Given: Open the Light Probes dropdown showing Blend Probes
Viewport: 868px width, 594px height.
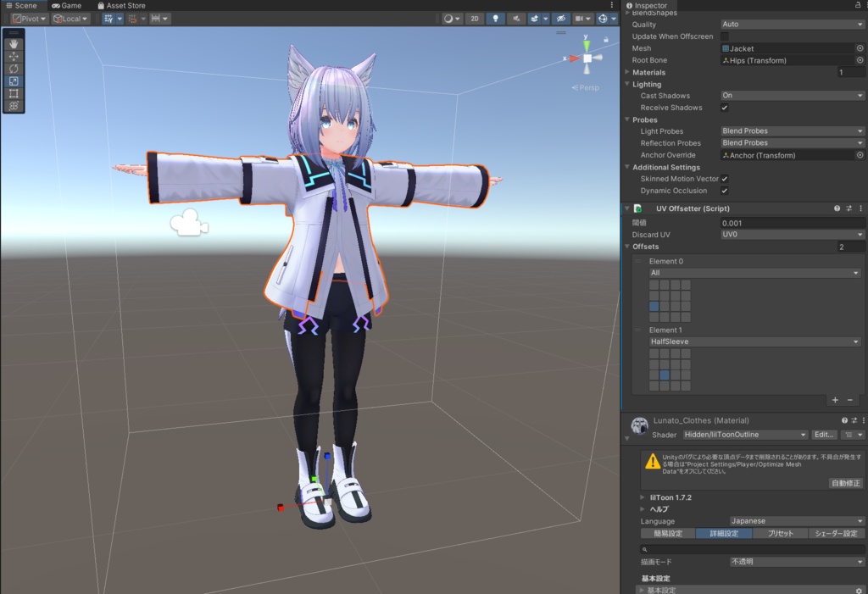Looking at the screenshot, I should [x=792, y=131].
